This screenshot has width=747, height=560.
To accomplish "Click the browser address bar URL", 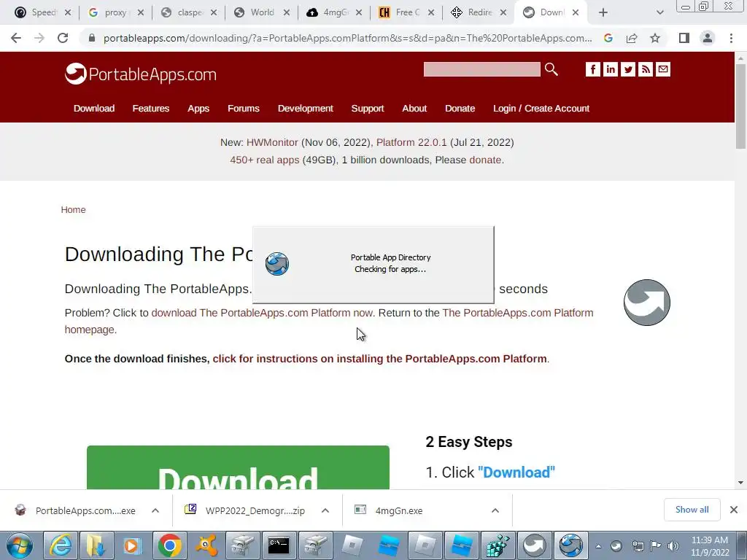I will (x=348, y=38).
